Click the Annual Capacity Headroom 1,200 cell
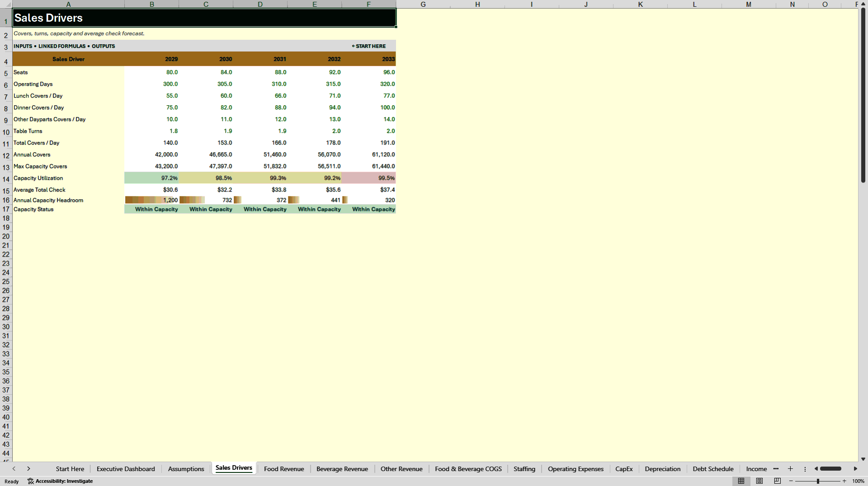868x486 pixels. point(151,200)
